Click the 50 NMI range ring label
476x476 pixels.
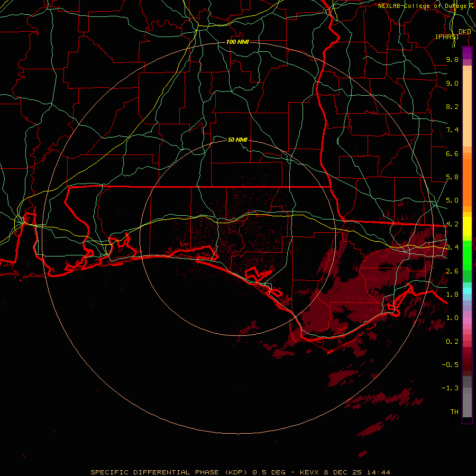tap(237, 140)
